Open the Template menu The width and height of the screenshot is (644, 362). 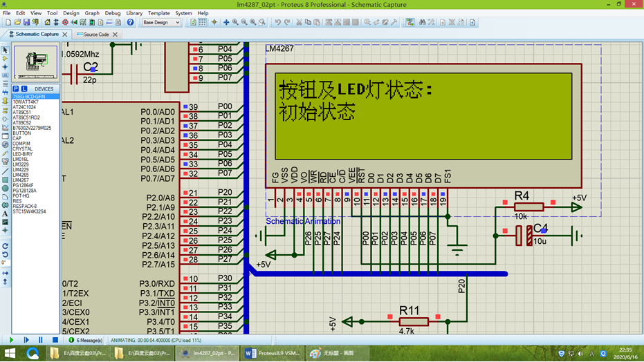tap(158, 13)
